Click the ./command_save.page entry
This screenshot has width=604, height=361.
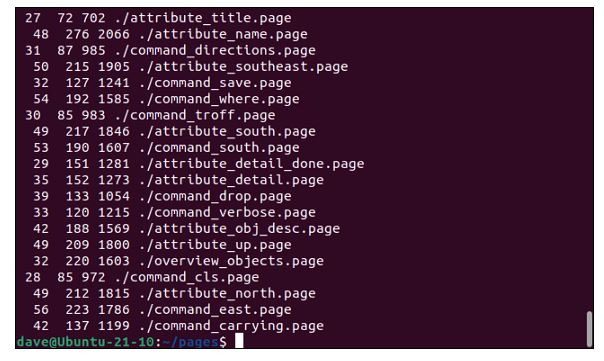coord(215,83)
